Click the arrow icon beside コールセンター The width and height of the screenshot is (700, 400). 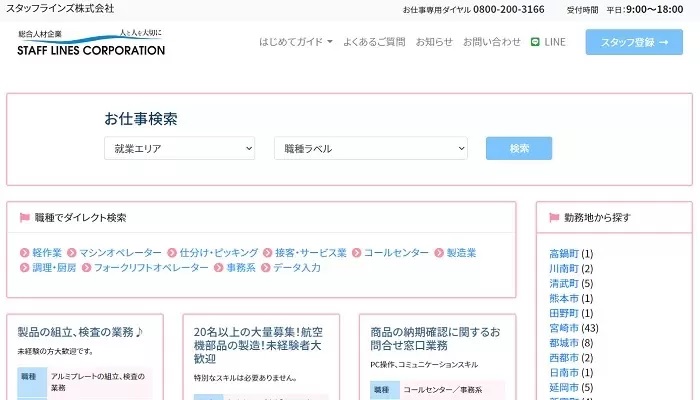coord(357,253)
